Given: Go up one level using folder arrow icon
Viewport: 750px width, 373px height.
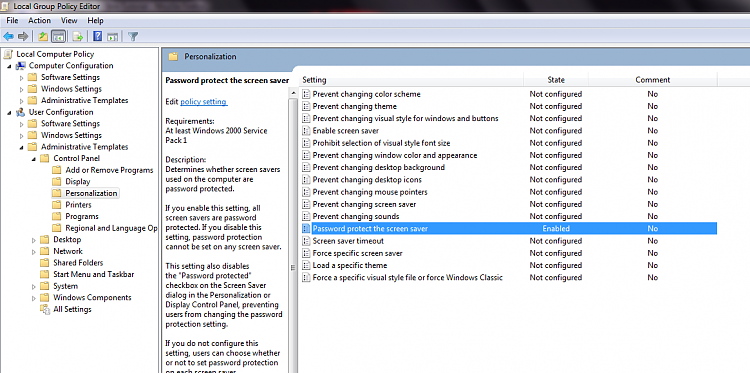Looking at the screenshot, I should click(x=43, y=36).
